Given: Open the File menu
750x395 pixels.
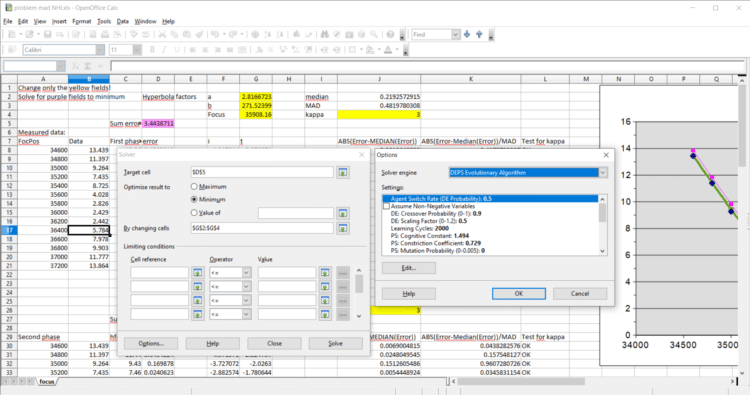Looking at the screenshot, I should click(x=8, y=22).
